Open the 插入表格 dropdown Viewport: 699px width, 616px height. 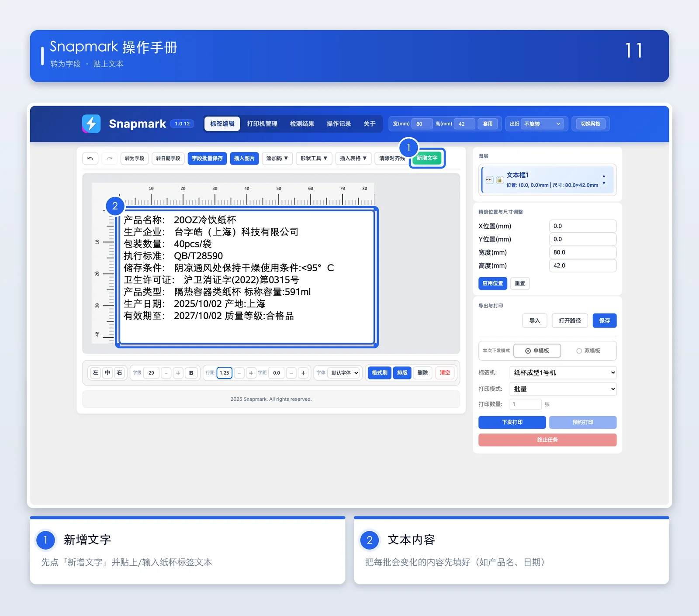[353, 158]
